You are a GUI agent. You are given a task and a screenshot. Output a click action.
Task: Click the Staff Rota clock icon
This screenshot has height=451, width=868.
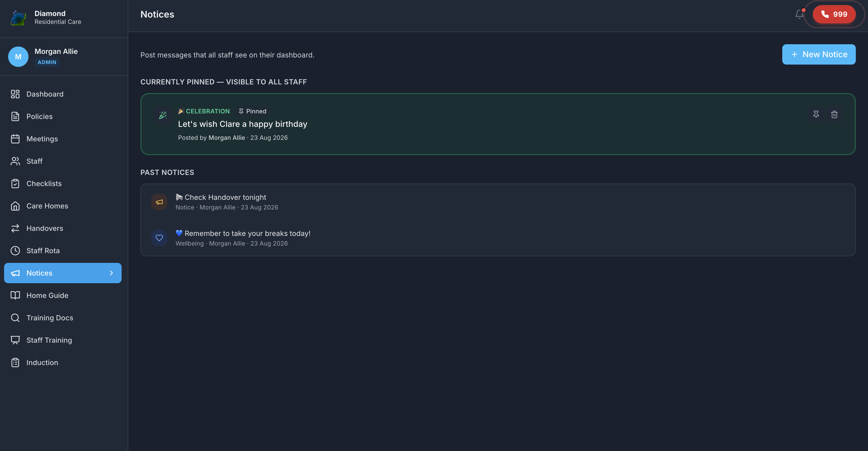(15, 251)
